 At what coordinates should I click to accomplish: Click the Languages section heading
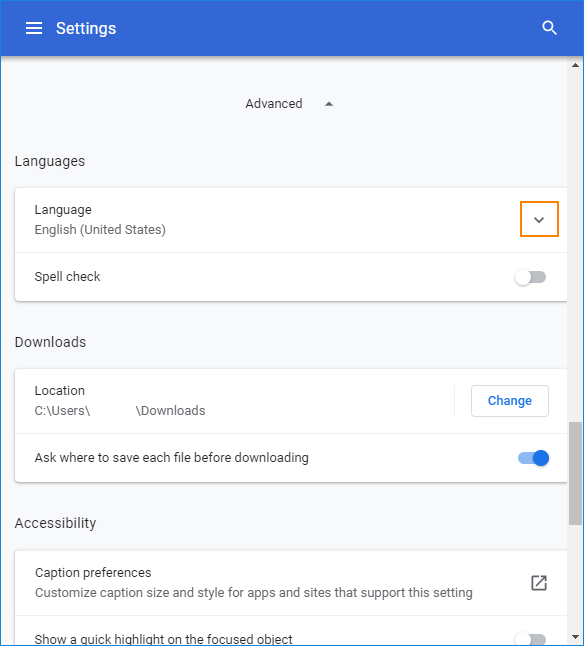click(x=50, y=161)
